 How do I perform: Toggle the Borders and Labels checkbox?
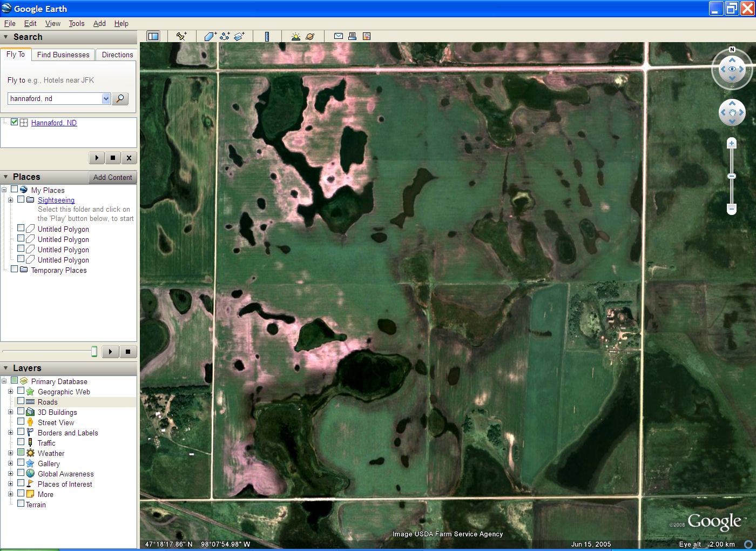click(x=21, y=432)
